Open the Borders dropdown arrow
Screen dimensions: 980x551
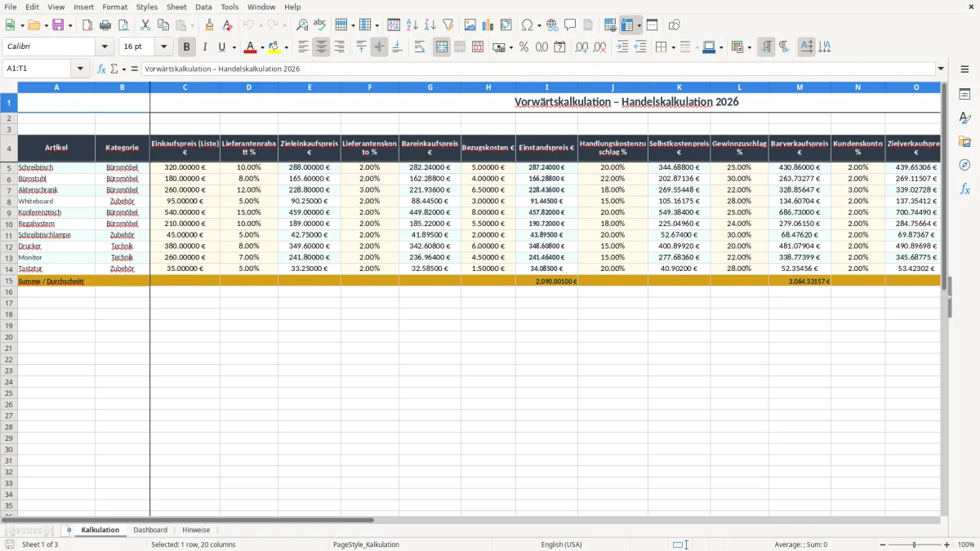[673, 47]
